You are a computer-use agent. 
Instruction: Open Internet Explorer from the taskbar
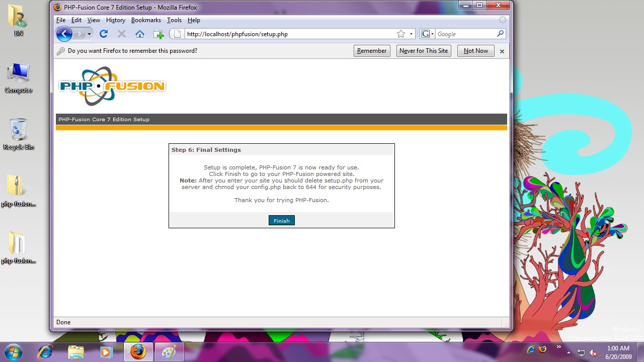click(x=45, y=352)
